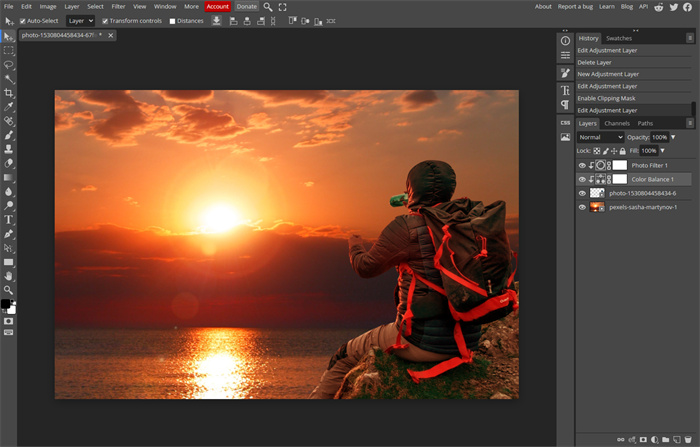
Task: Open the CSS side panel
Action: tap(565, 122)
